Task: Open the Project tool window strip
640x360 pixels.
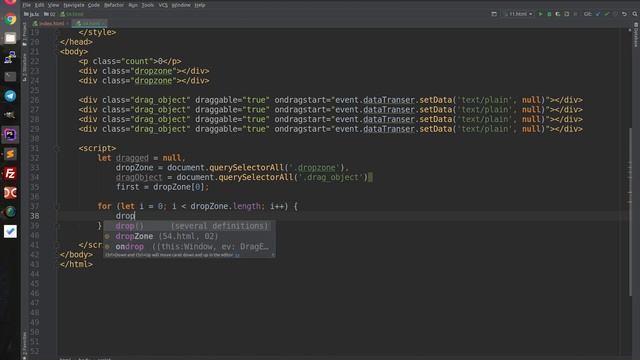Action: click(24, 35)
